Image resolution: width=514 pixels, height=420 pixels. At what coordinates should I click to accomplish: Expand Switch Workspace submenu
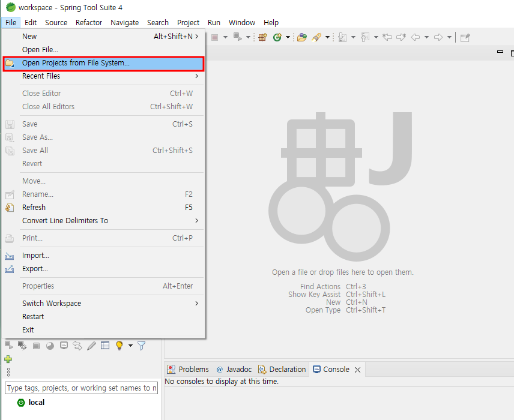[x=103, y=304]
